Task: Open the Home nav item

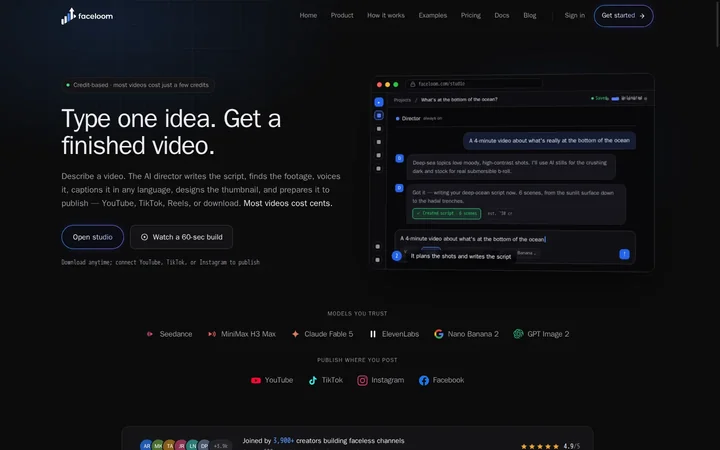Action: 308,16
